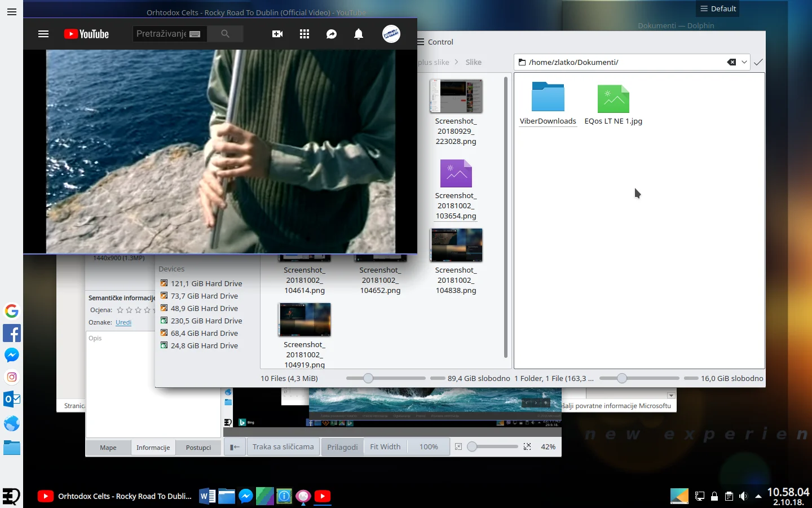Screen dimensions: 812x508
Task: Toggle the Traka sa sličicama thumbnail bar
Action: [283, 447]
